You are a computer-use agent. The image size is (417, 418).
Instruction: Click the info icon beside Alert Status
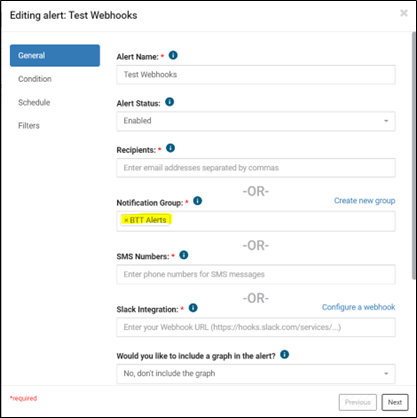pyautogui.click(x=169, y=102)
